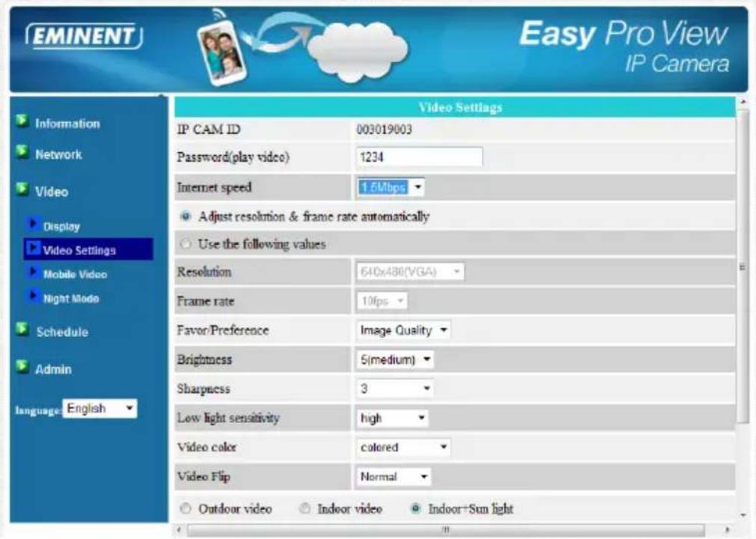756x539 pixels.
Task: Open the Favor/Preference Image Quality dropdown
Action: pyautogui.click(x=403, y=330)
